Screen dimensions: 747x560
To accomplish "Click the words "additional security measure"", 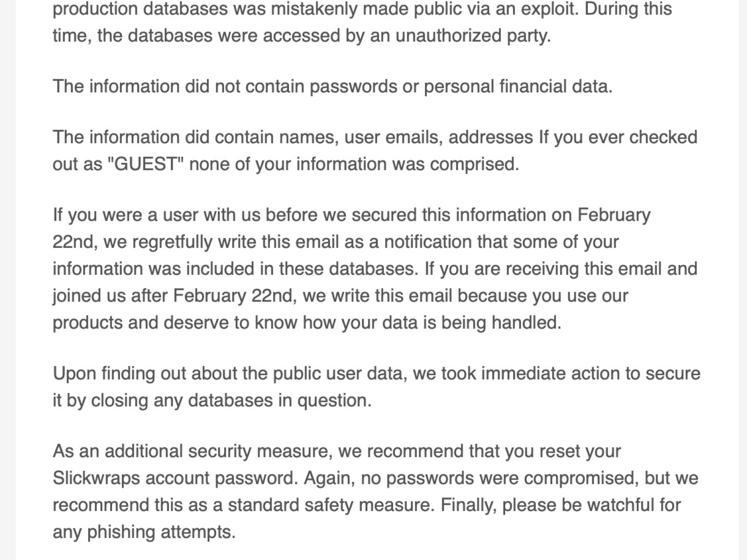I will pyautogui.click(x=218, y=452).
